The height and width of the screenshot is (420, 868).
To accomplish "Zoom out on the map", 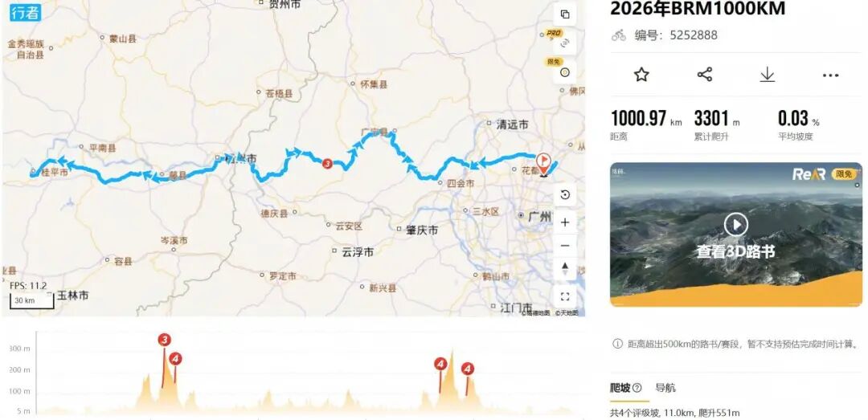I will pos(565,246).
